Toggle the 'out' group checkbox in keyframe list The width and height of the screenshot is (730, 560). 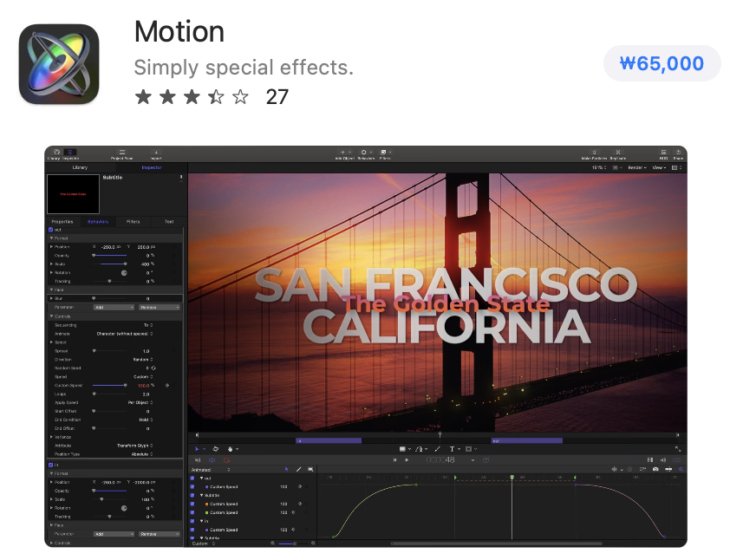(192, 478)
